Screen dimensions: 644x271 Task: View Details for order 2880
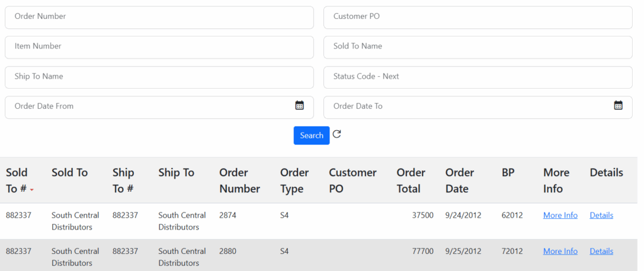tap(601, 252)
